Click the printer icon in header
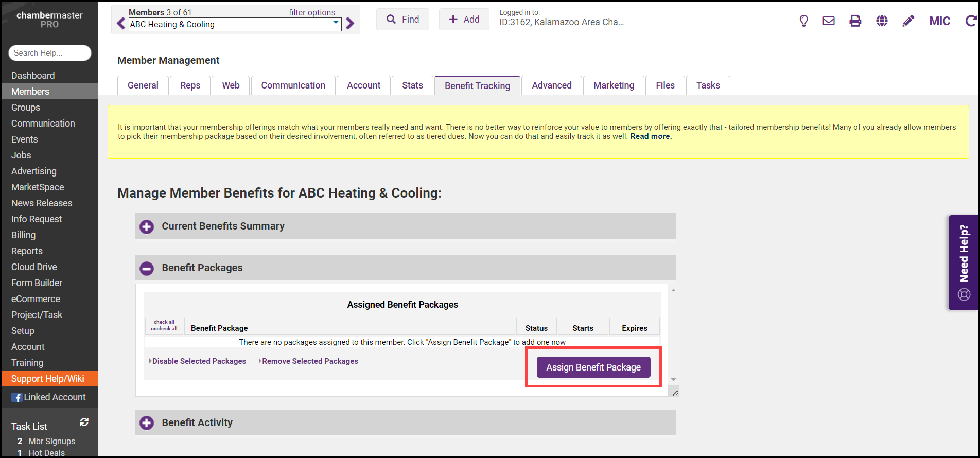 coord(855,21)
